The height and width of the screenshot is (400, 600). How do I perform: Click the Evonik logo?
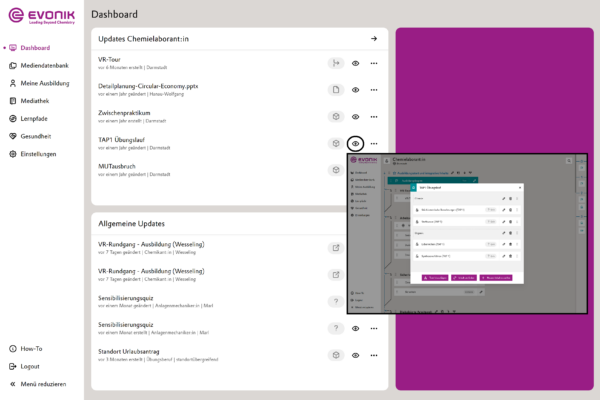click(x=42, y=16)
